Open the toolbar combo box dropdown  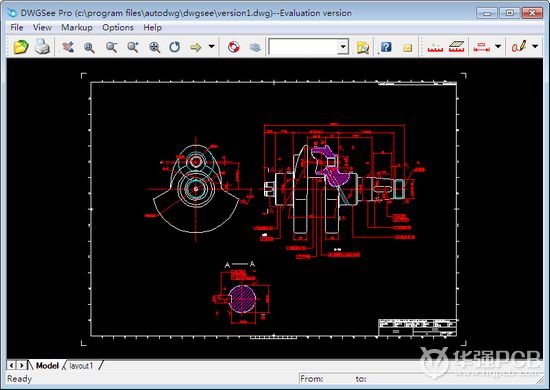343,47
